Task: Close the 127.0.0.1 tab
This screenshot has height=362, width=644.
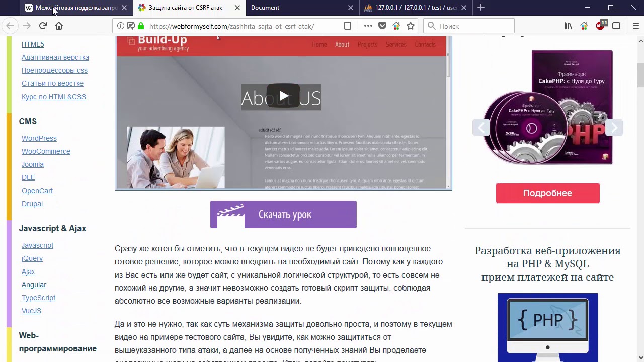Action: point(464,8)
